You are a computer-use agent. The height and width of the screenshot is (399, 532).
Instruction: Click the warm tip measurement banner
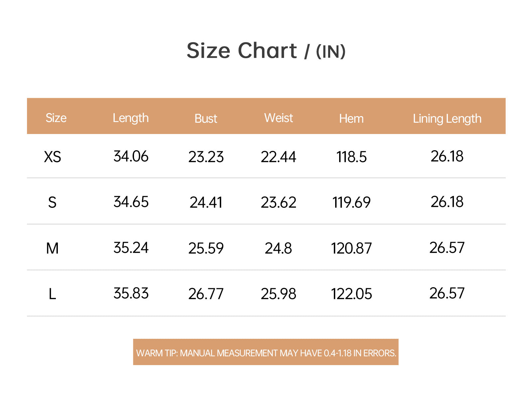tap(266, 352)
